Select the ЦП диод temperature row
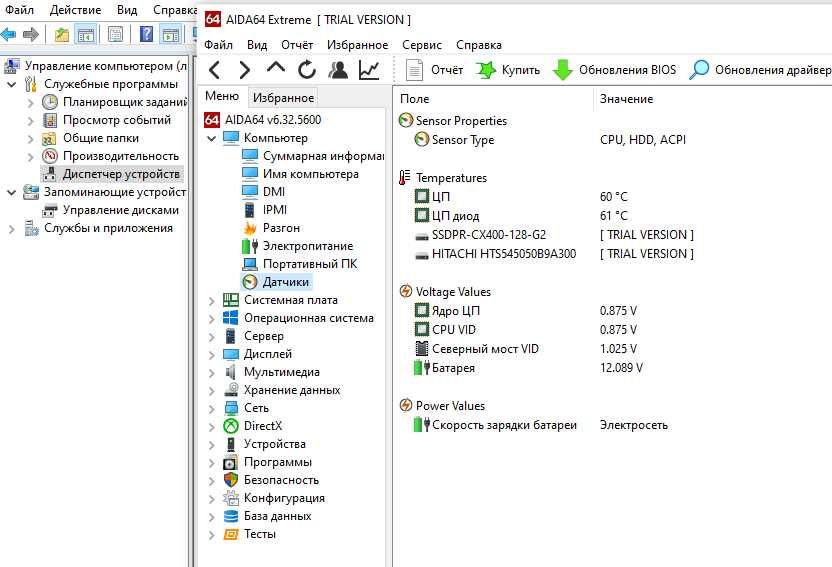 coord(455,216)
